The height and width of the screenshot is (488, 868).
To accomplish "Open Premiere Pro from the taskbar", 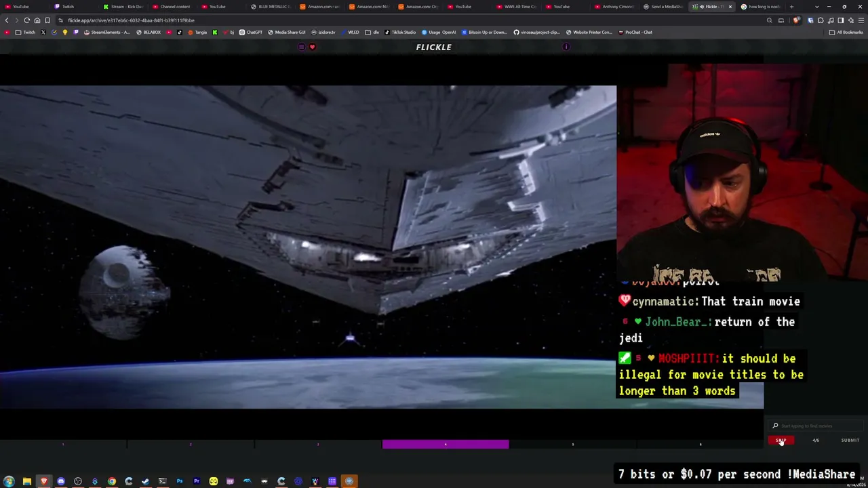I will tap(197, 481).
